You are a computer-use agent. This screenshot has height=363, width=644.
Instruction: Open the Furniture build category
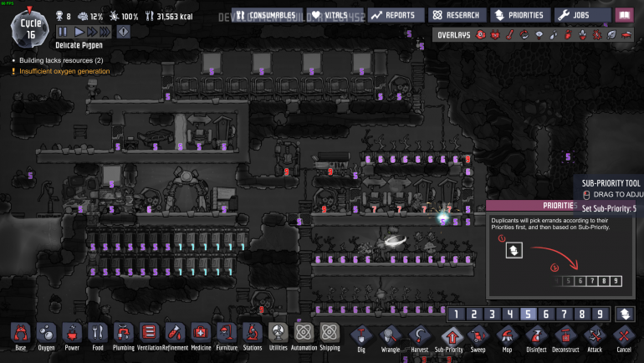[x=227, y=337]
